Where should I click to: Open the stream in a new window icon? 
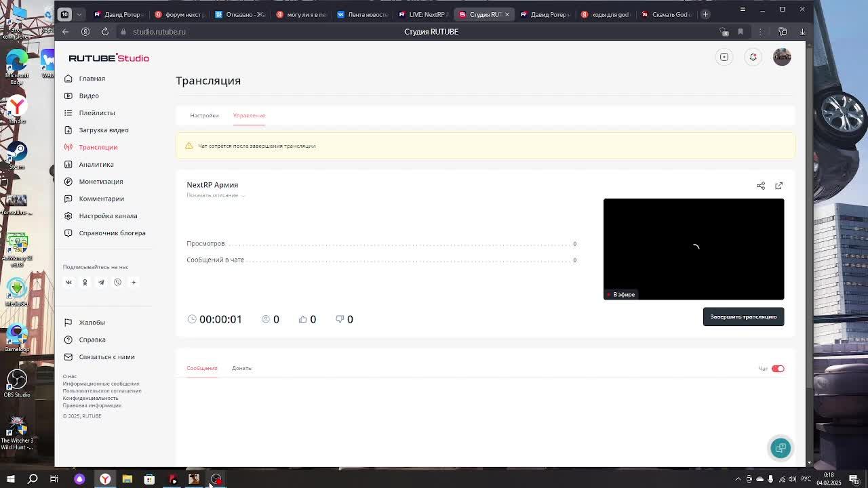pyautogui.click(x=778, y=186)
